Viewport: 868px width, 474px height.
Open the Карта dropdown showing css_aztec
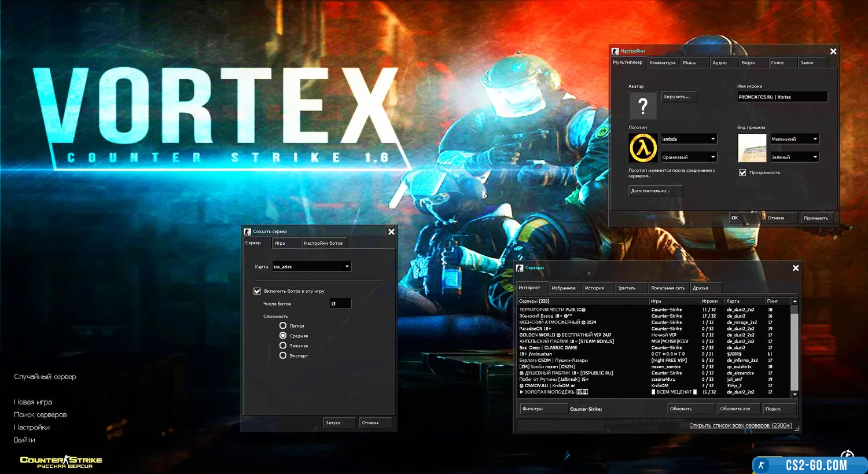(x=312, y=267)
